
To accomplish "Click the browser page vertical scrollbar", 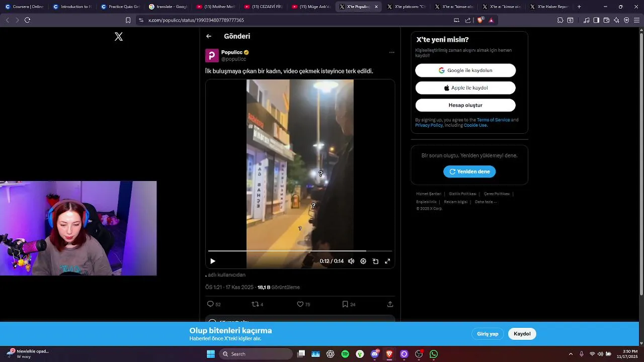I will click(641, 163).
